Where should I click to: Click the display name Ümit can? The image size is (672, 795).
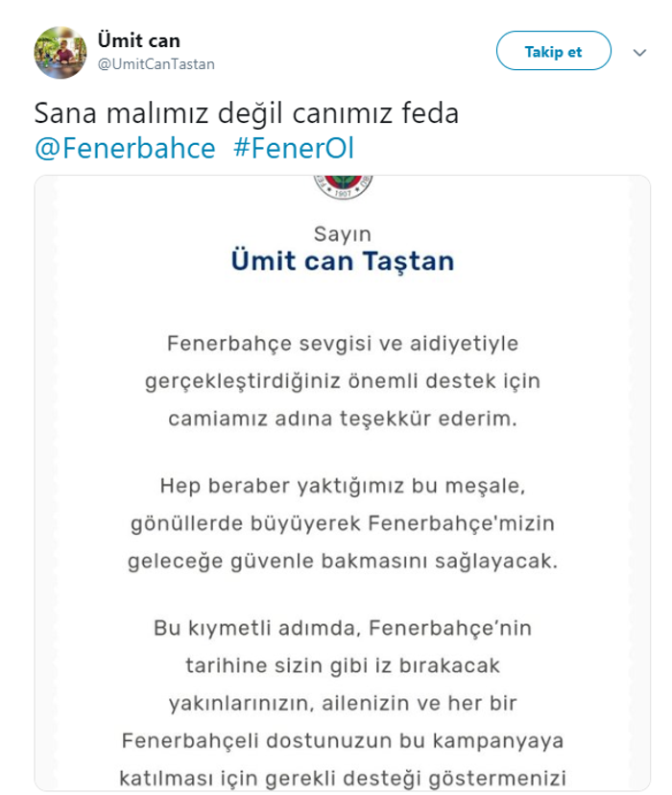coord(138,40)
